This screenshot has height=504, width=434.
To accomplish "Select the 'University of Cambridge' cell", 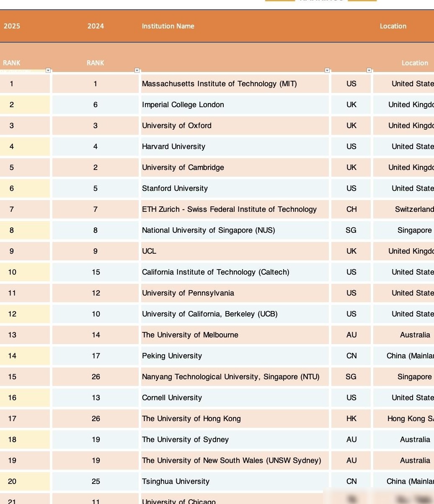I will (x=235, y=167).
